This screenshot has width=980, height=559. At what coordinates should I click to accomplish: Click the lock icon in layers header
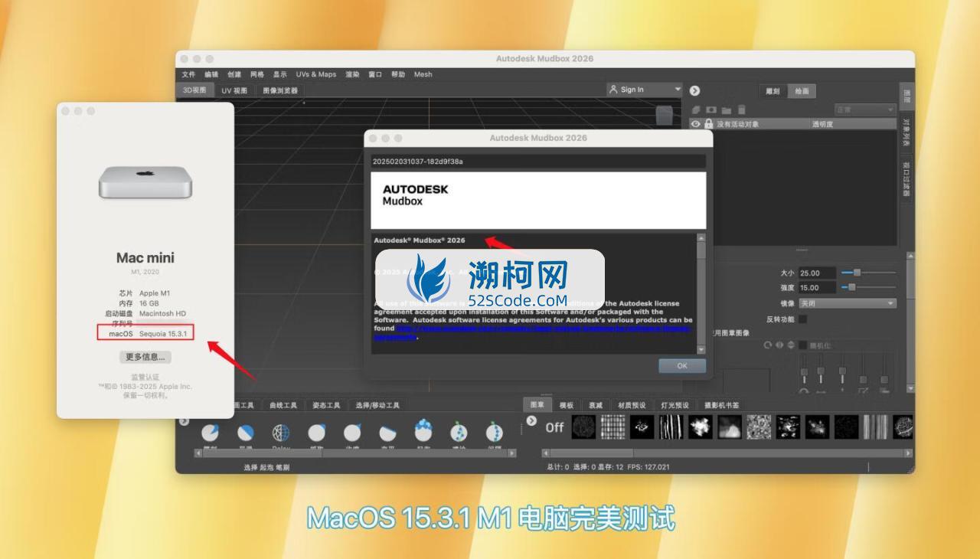tap(709, 124)
